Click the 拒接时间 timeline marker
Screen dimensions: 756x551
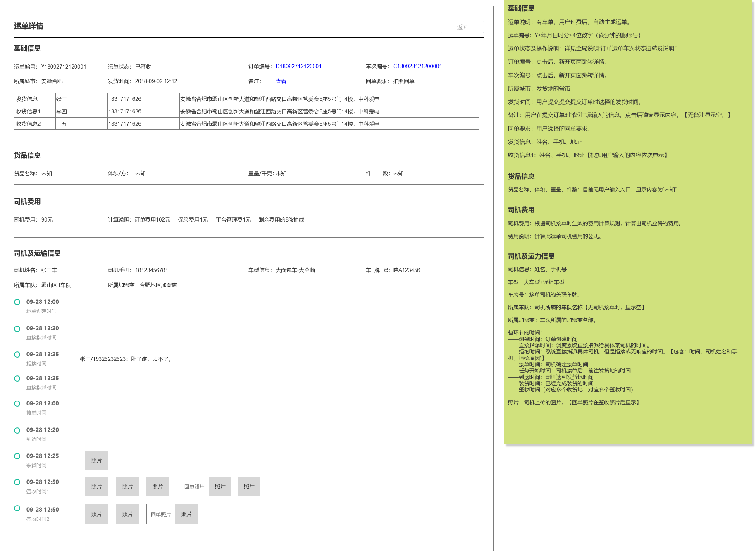tap(17, 355)
